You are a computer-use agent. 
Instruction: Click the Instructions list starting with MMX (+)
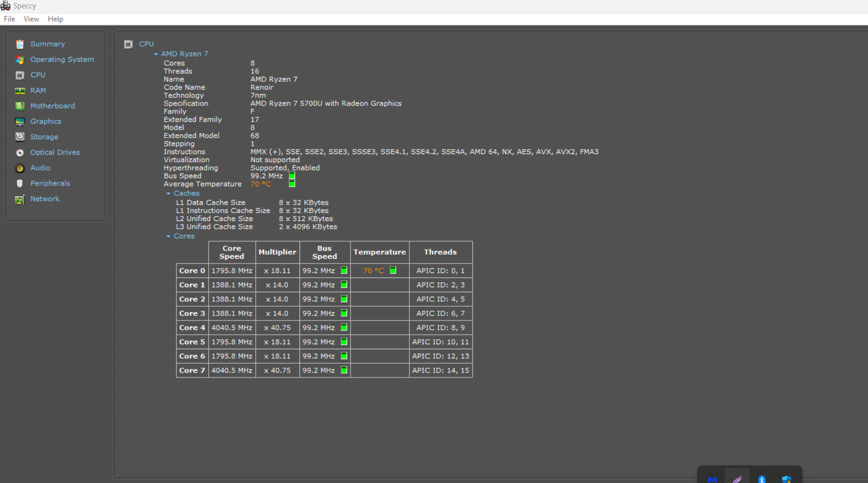point(424,152)
